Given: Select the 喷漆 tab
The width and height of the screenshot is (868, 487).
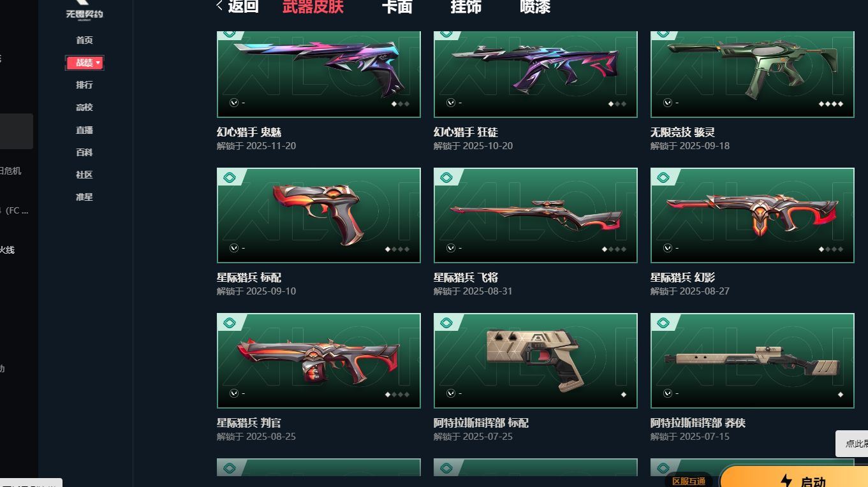Looking at the screenshot, I should coord(535,7).
